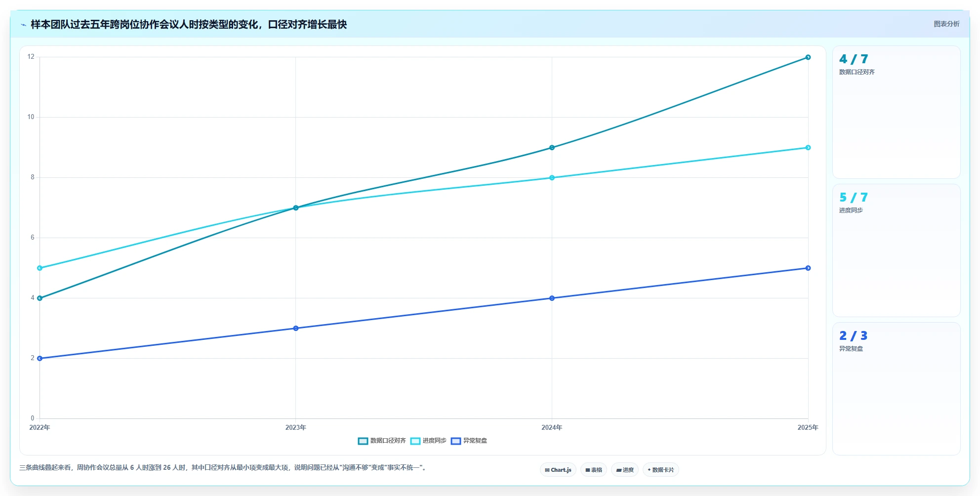980x496 pixels.
Task: Select 进度同步 data point at 2022年
Action: pos(40,268)
